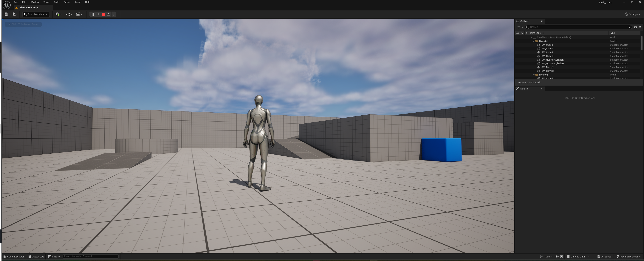644x261 pixels.
Task: Open the Actor menu
Action: coord(78,2)
